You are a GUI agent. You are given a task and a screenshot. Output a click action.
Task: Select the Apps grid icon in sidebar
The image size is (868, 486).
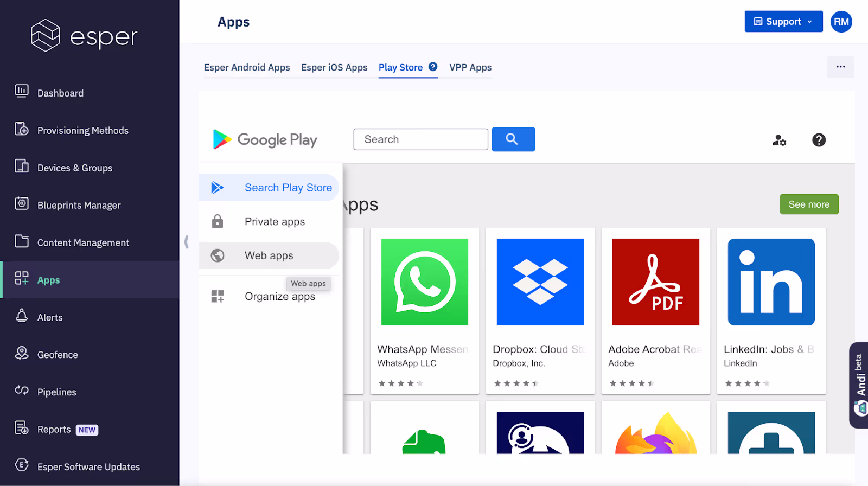coord(22,278)
